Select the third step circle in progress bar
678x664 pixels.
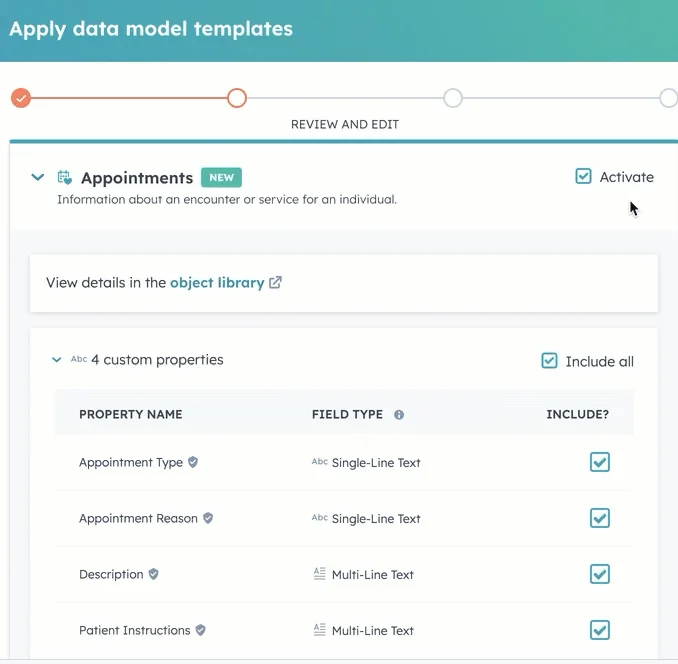pyautogui.click(x=453, y=98)
